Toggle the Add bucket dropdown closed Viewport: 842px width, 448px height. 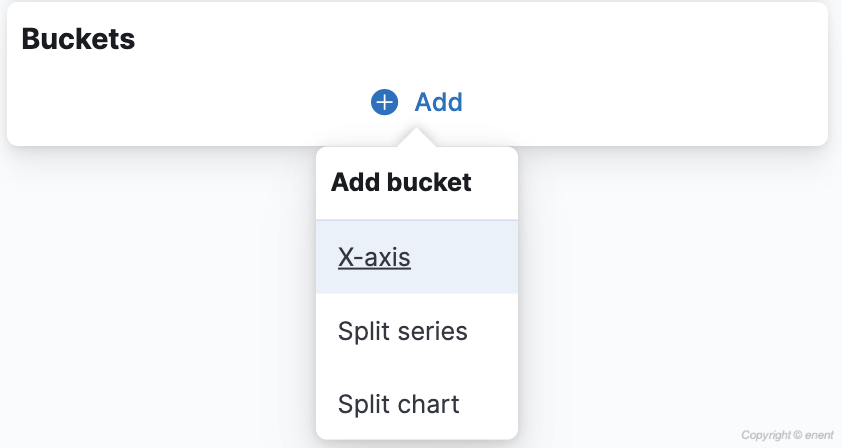click(x=417, y=102)
